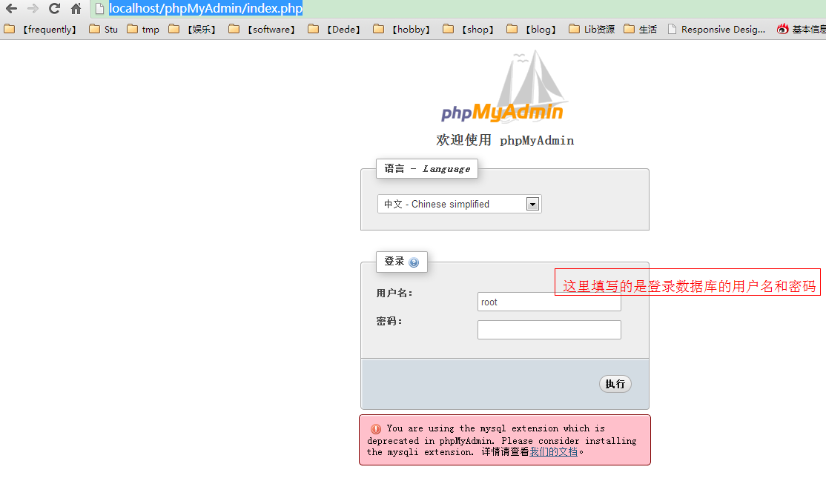Open the 【娱乐】 bookmark folder
This screenshot has width=826, height=504.
[193, 30]
